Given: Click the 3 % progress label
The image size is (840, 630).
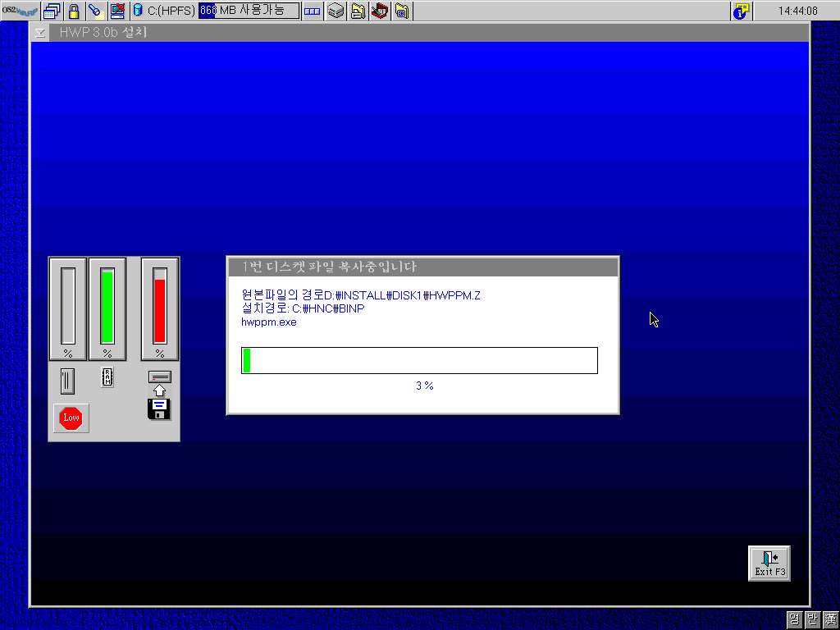Looking at the screenshot, I should tap(425, 386).
